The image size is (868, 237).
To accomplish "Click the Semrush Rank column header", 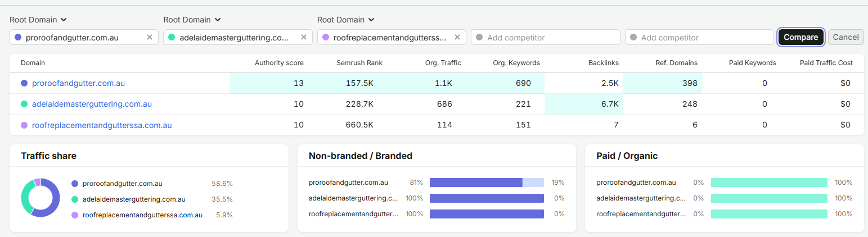I will coord(359,63).
